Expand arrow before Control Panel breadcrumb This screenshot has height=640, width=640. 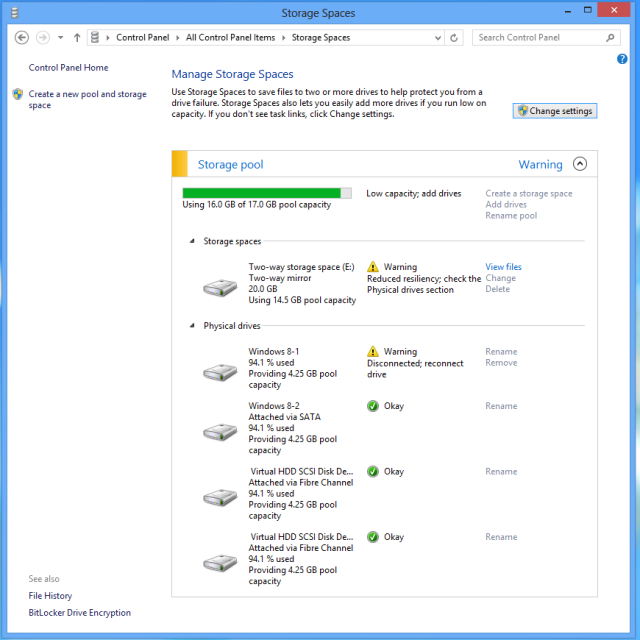point(108,38)
